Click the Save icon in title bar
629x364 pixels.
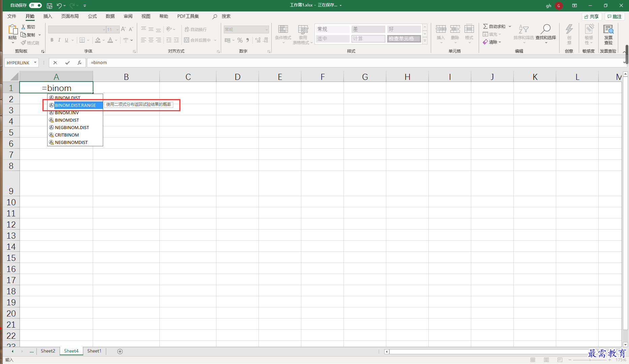tap(50, 5)
